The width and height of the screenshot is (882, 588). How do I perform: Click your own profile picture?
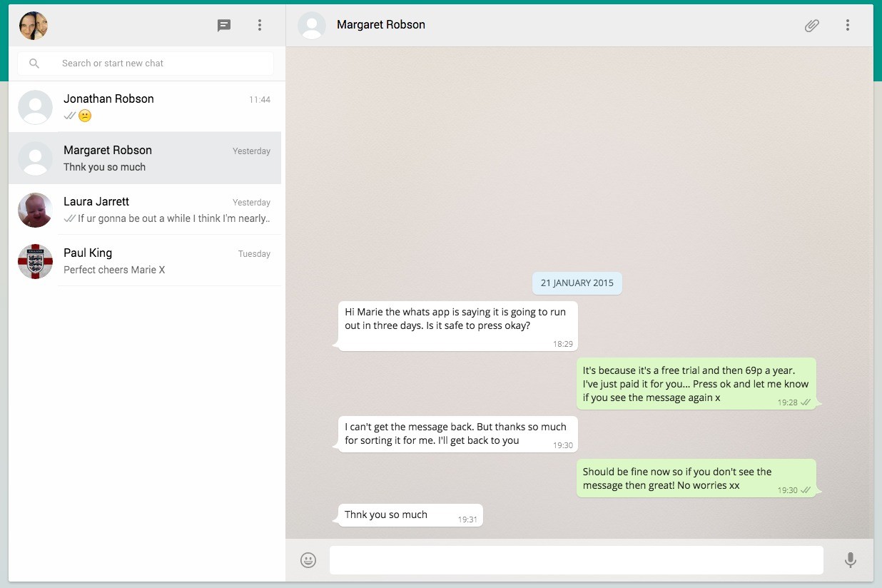coord(34,26)
